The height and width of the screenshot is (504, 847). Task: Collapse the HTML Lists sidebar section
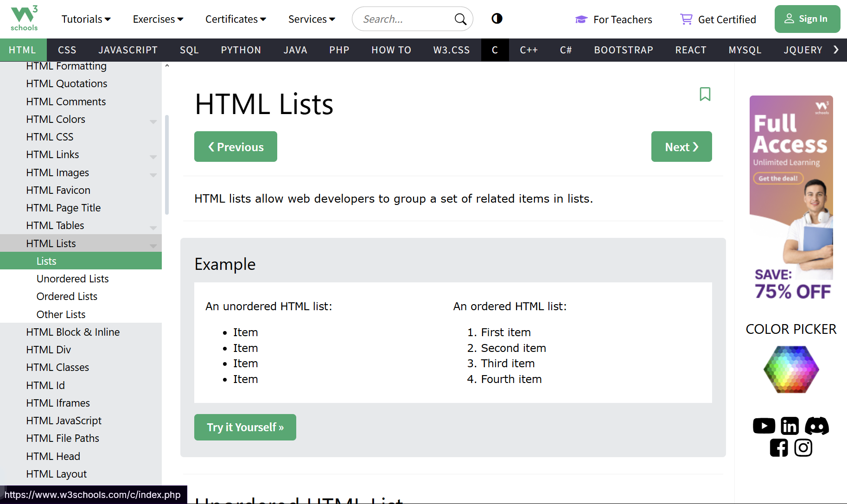(x=153, y=245)
